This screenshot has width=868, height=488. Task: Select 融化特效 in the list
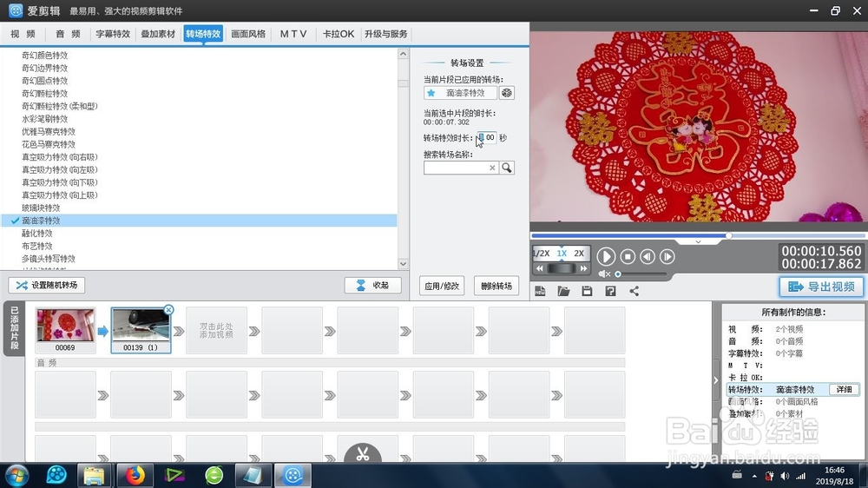point(36,234)
